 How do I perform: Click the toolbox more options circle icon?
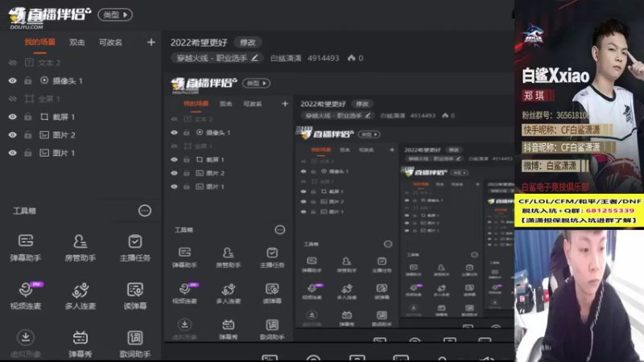tap(145, 211)
